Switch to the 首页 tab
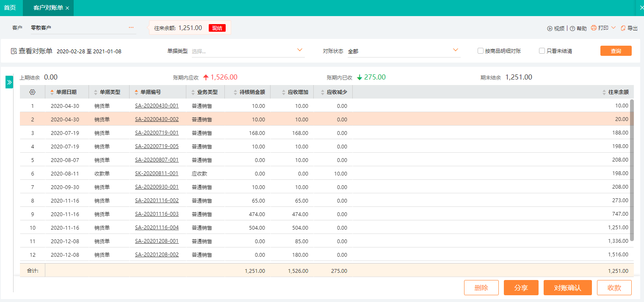This screenshot has width=644, height=302. click(x=10, y=8)
